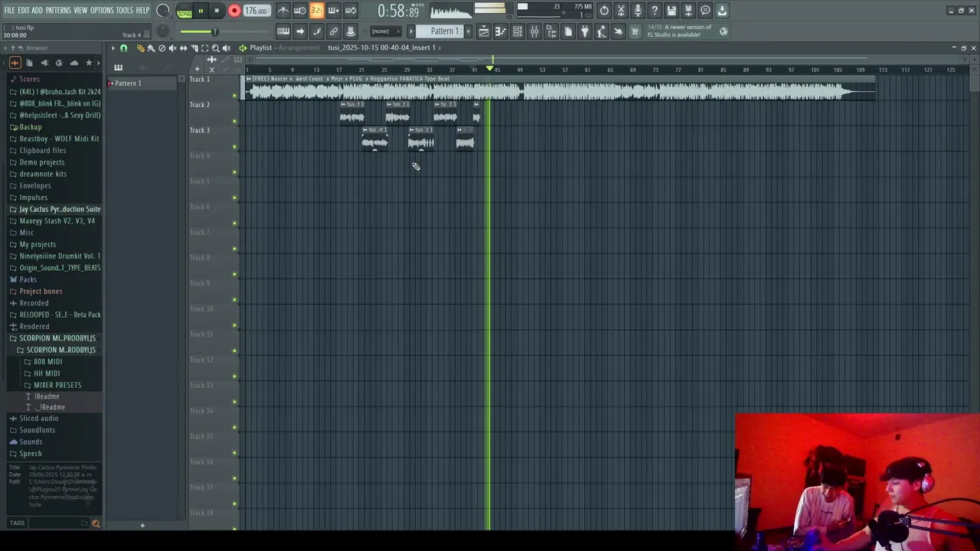Click the red Record button
This screenshot has width=980, height=551.
click(234, 11)
